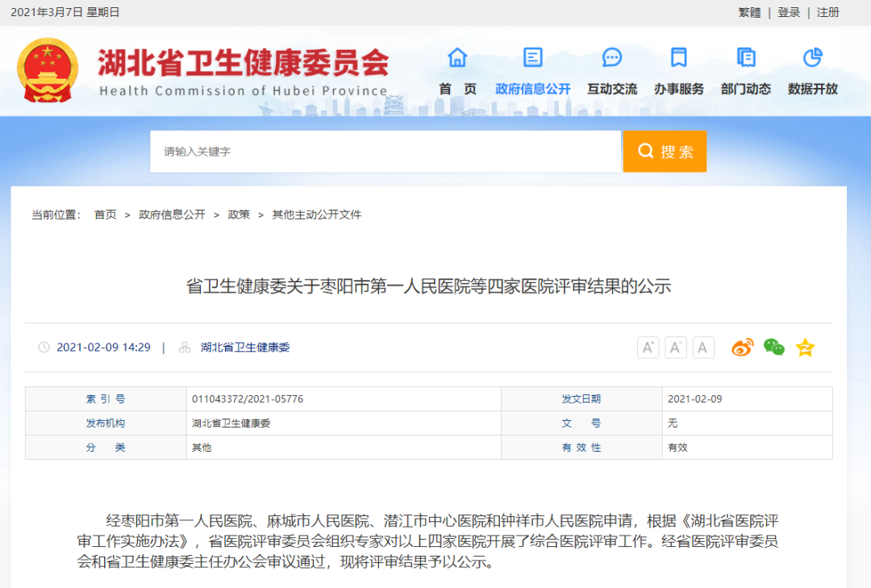Click the 部门动态 document icon
The image size is (871, 588).
coord(746,58)
